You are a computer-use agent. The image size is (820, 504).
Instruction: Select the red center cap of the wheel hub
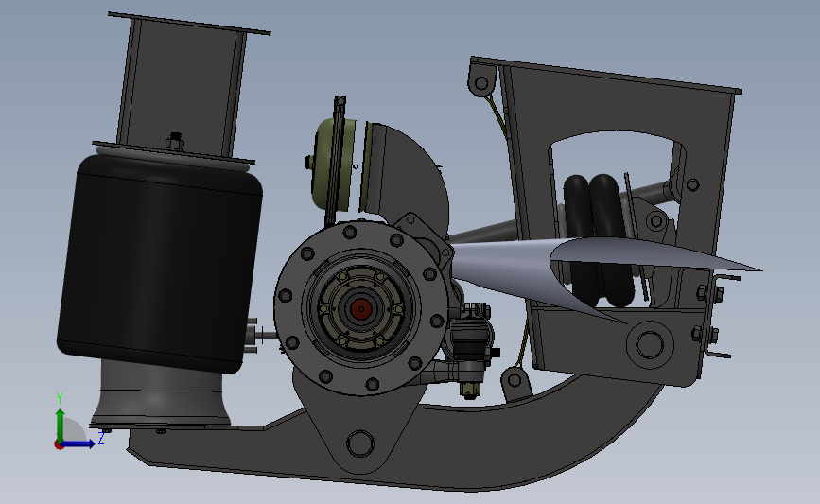tap(361, 309)
